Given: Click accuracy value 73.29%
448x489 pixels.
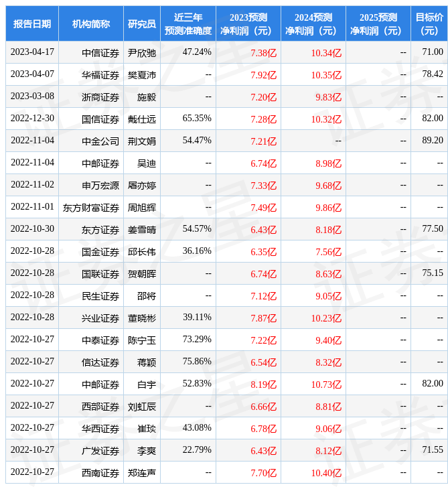Looking at the screenshot, I should tap(197, 340).
